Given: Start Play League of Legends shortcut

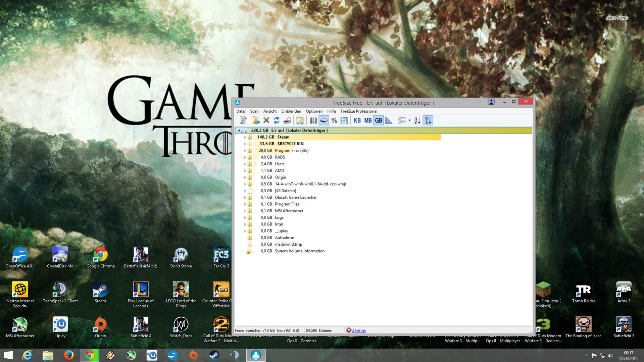Looking at the screenshot, I should [x=141, y=295].
